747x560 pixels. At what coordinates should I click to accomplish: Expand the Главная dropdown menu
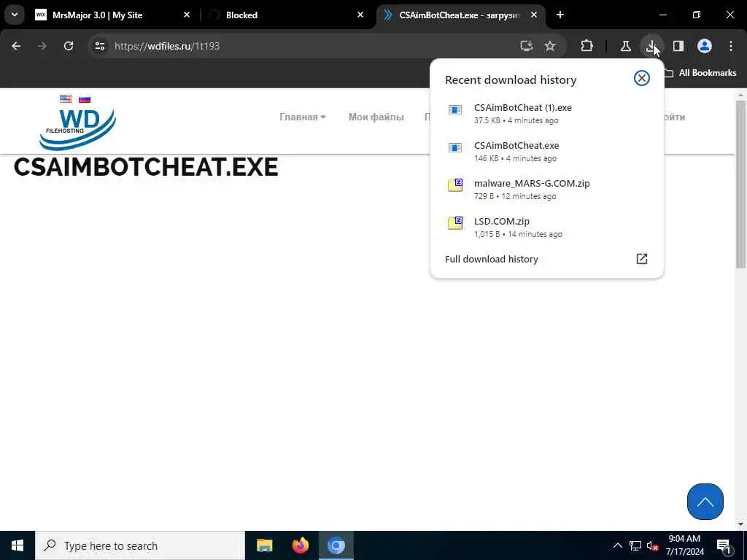[303, 117]
